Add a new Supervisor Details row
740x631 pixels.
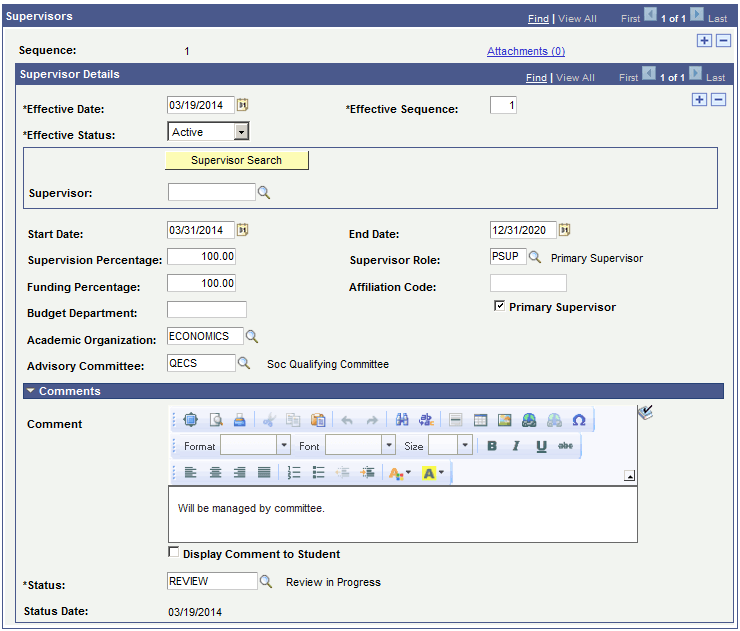[699, 100]
